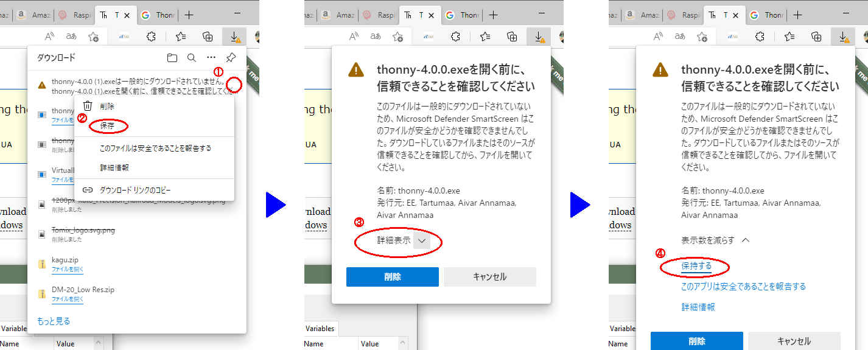Click 削除 button in the 詳細表示 dialog
Image resolution: width=868 pixels, height=350 pixels.
coord(393,276)
